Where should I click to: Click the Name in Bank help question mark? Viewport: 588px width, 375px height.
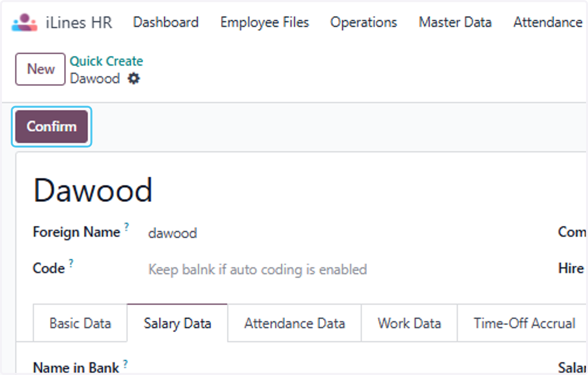(125, 363)
